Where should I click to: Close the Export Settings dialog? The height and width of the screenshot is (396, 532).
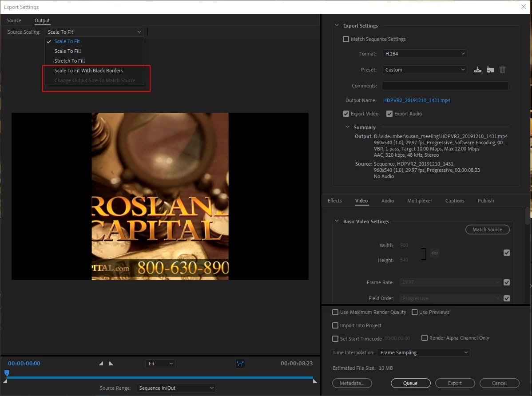tap(524, 7)
